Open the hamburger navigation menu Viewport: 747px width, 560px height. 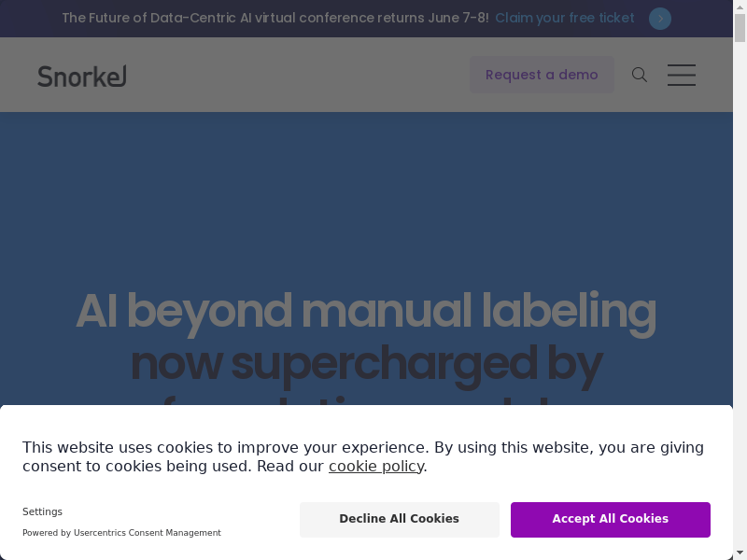(682, 75)
